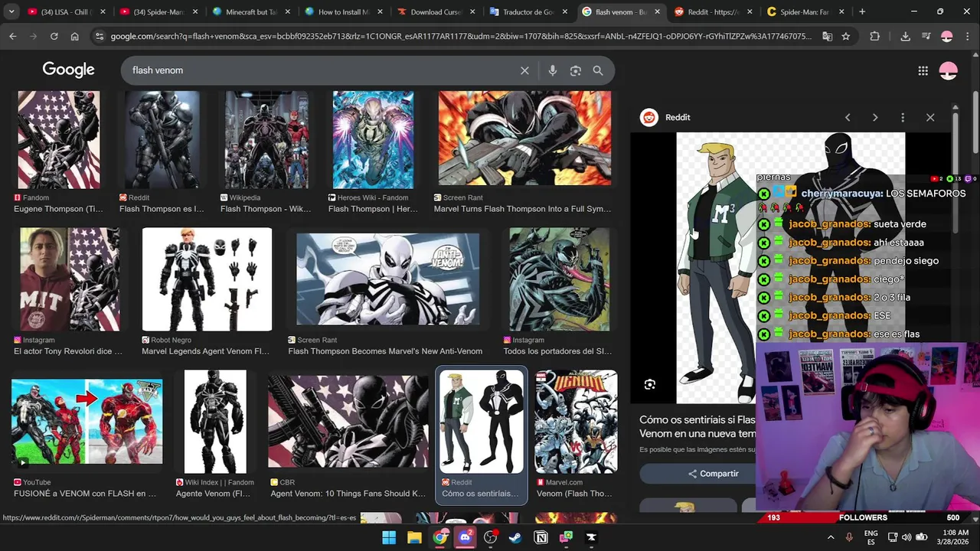
Task: Show next image in Reddit preview panel
Action: [x=875, y=117]
